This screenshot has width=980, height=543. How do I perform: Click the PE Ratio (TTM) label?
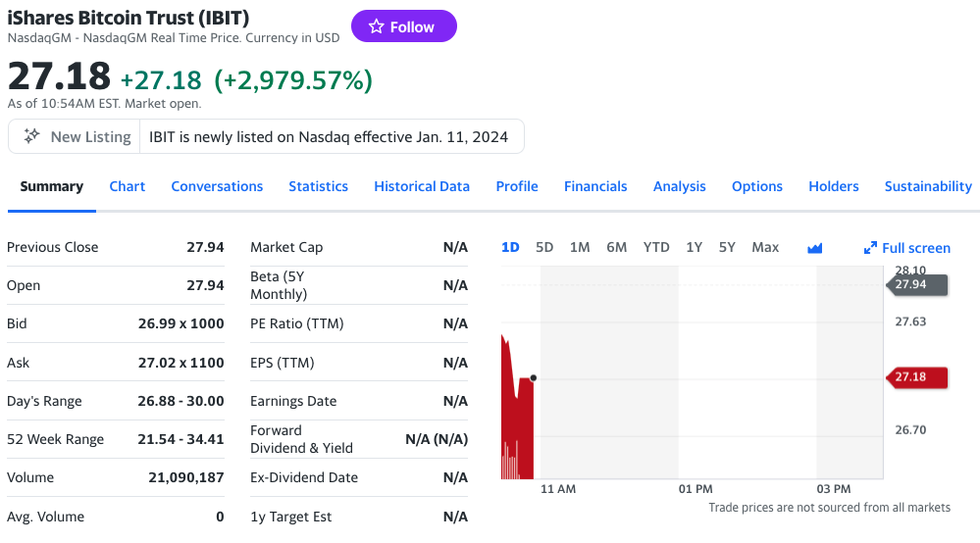pyautogui.click(x=297, y=323)
